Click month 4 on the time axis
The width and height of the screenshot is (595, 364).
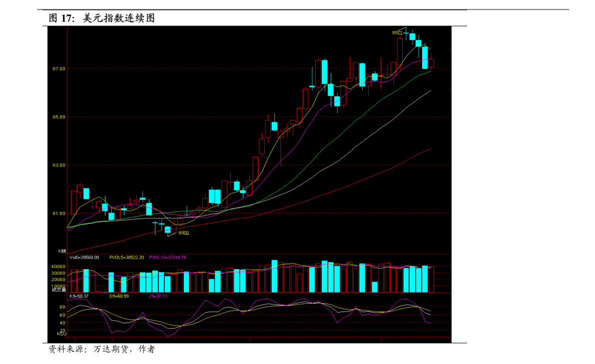point(112,341)
